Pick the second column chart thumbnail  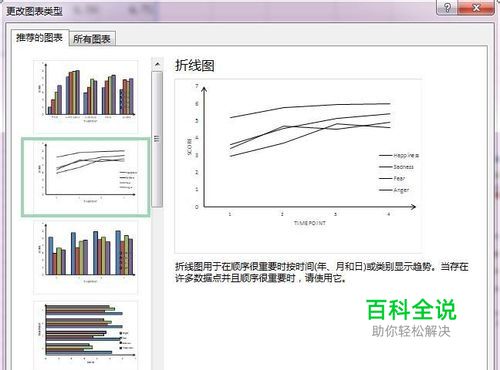pyautogui.click(x=86, y=257)
